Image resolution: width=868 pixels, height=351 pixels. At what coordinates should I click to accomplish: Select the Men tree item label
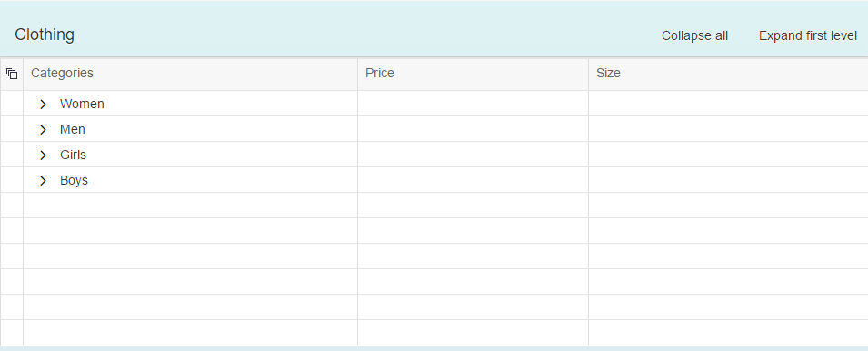73,129
